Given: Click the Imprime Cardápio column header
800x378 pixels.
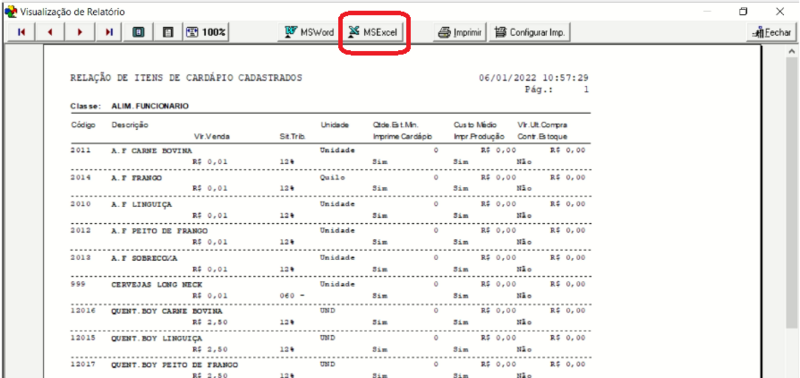Looking at the screenshot, I should point(402,137).
